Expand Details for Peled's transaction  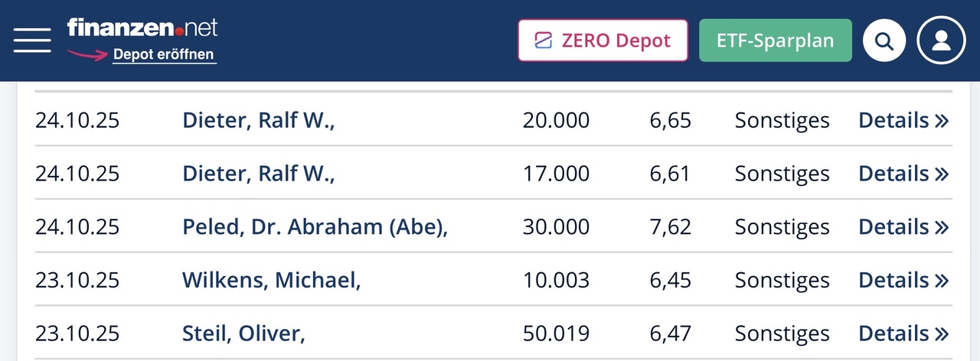tap(903, 227)
